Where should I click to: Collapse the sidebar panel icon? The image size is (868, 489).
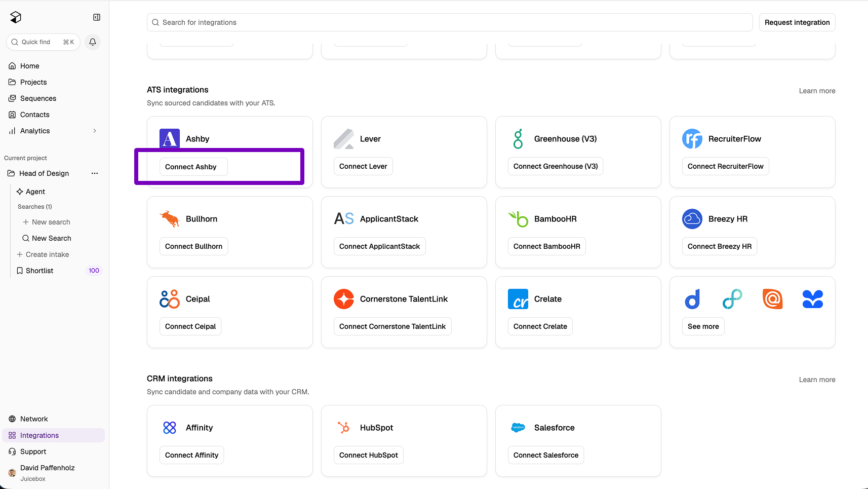(97, 17)
